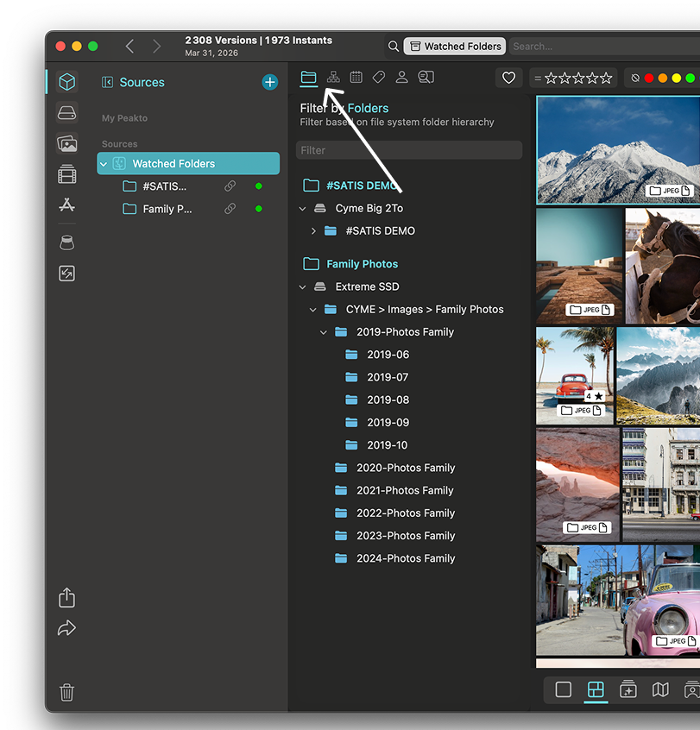Toggle the link icon for Family Photos source
Screen dimensions: 700x730
[x=230, y=209]
